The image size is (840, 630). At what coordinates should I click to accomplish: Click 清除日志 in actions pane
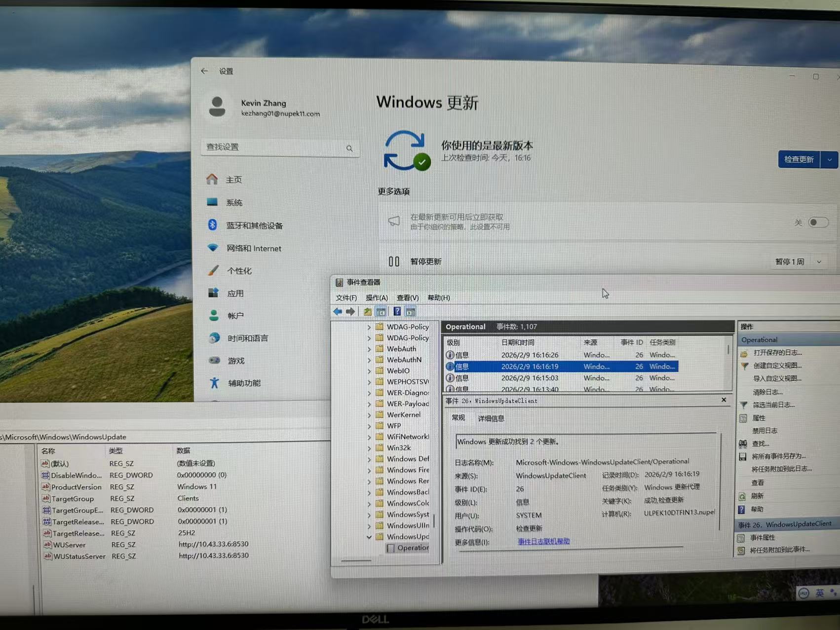coord(767,392)
